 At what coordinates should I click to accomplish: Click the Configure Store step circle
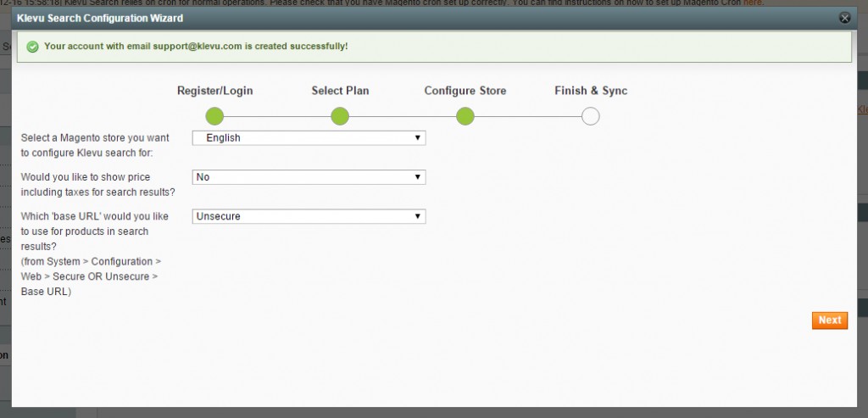point(465,116)
